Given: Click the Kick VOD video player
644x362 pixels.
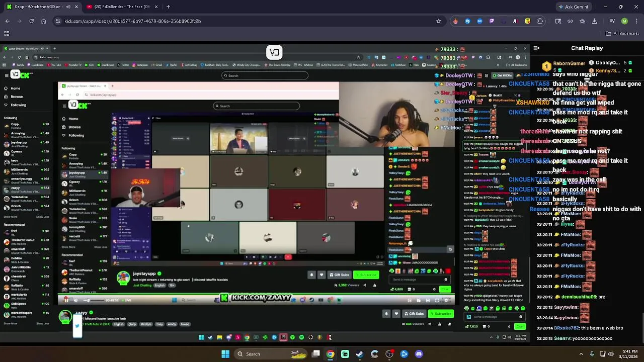Looking at the screenshot, I should coord(266,194).
